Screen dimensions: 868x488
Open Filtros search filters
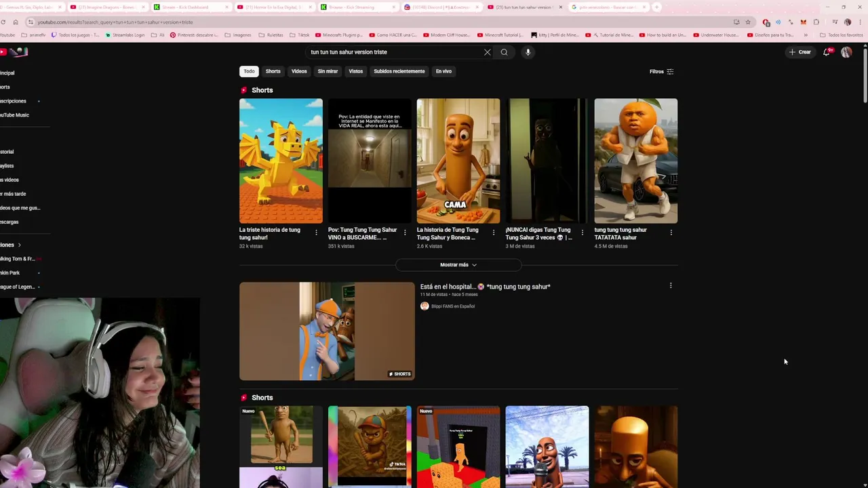point(661,71)
